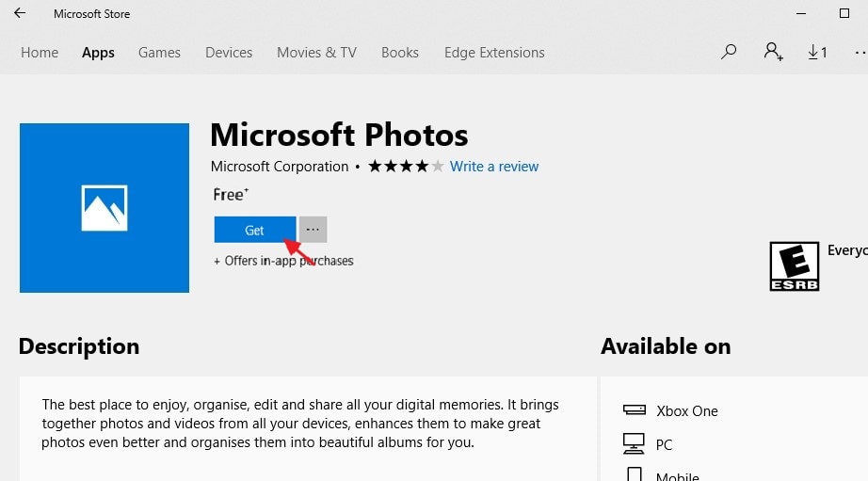Image resolution: width=868 pixels, height=481 pixels.
Task: Open the See more ellipsis menu
Action: coord(859,53)
